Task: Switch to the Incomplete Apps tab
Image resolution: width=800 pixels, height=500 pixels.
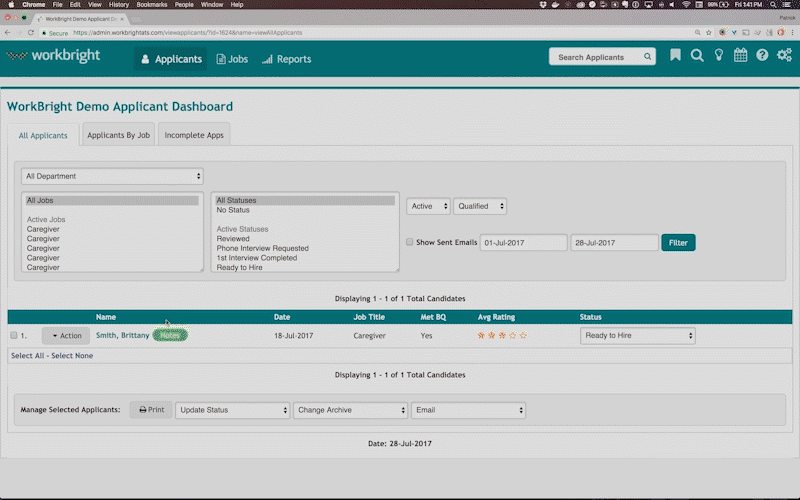Action: coord(194,135)
